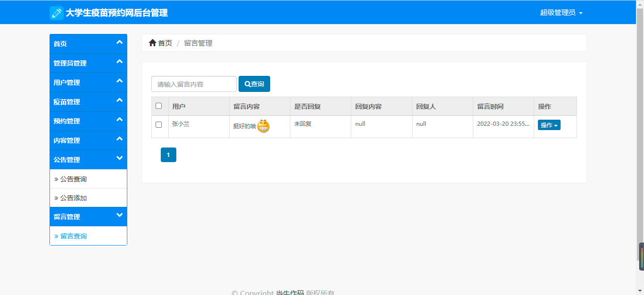Click null in 回复内容 column
Viewport: 644px width, 295px height.
(x=360, y=124)
